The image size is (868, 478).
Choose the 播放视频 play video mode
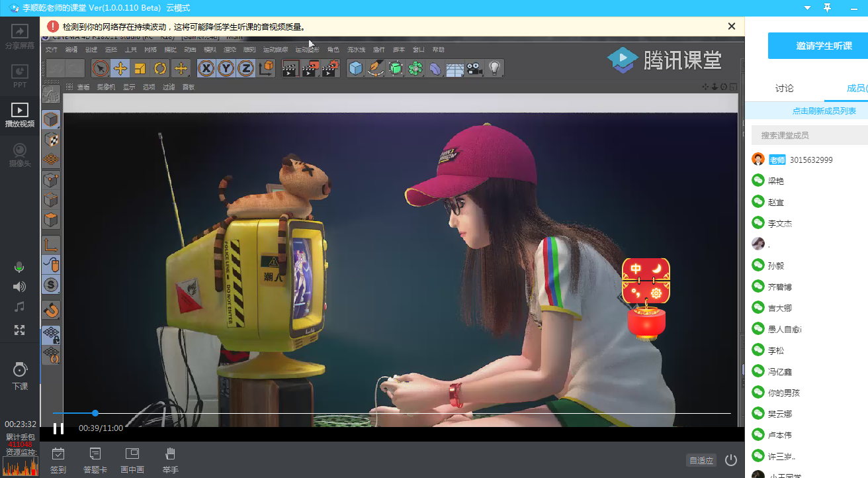click(x=19, y=115)
